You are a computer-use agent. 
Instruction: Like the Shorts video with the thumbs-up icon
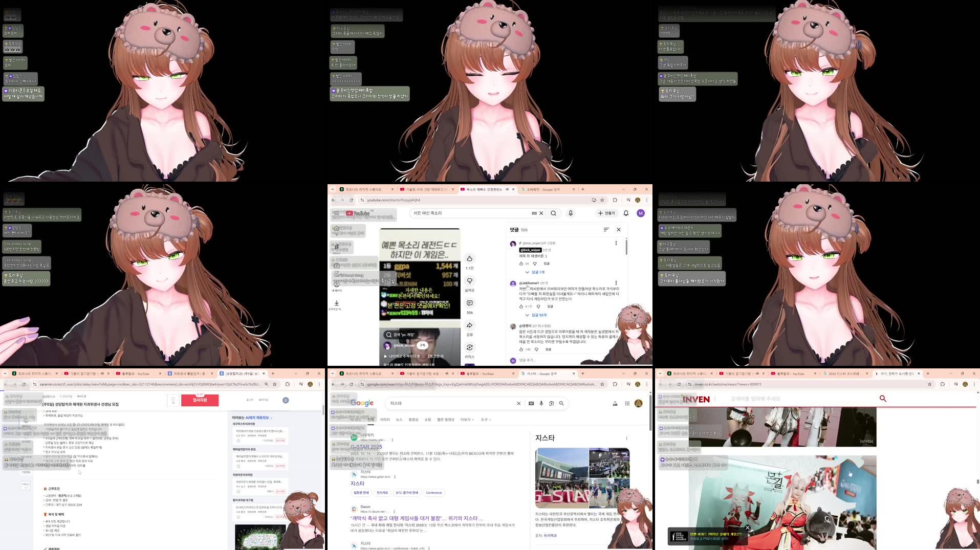pos(469,259)
